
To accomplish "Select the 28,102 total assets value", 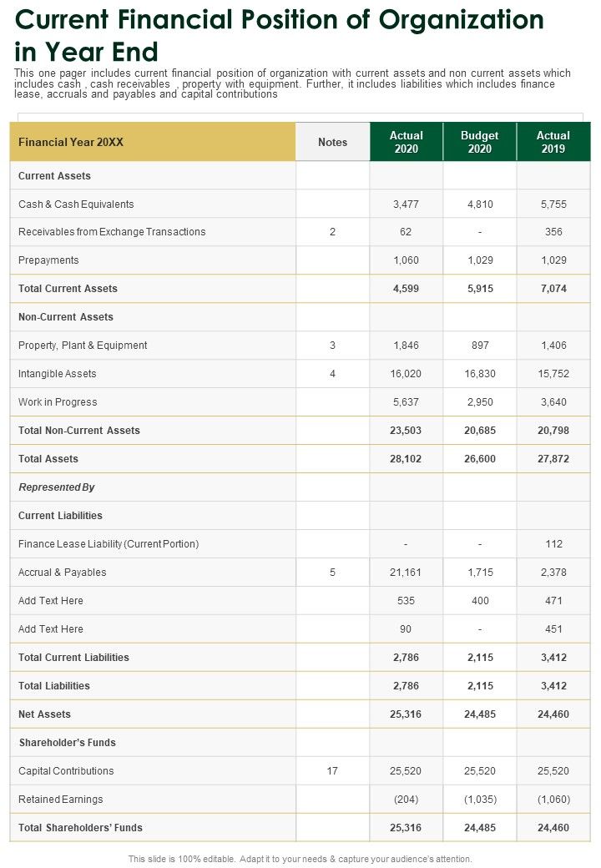I will (406, 459).
